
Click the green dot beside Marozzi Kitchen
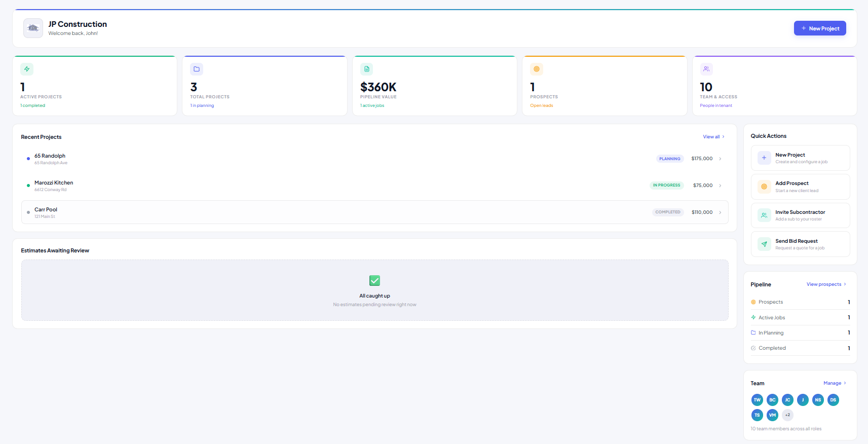28,186
